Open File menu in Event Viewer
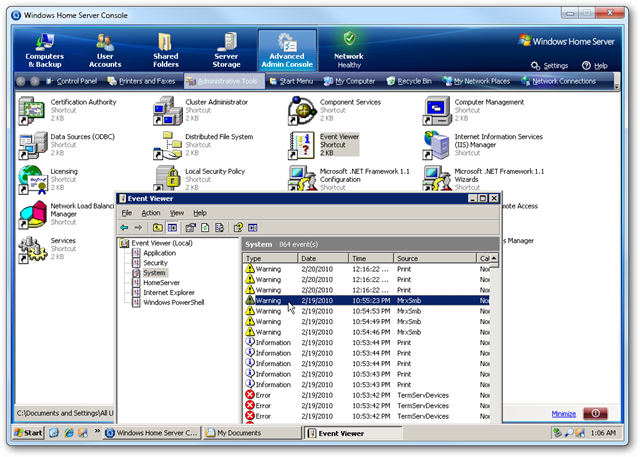 [127, 213]
